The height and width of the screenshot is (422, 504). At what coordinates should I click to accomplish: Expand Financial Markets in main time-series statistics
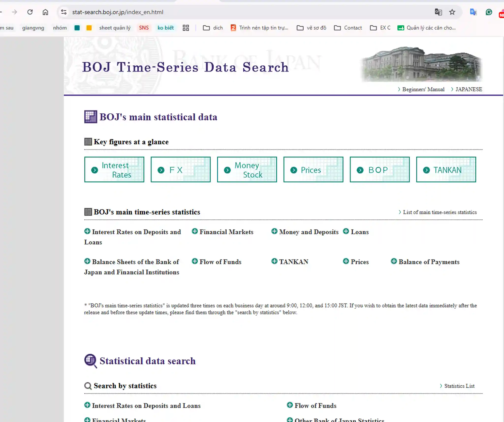(x=222, y=232)
